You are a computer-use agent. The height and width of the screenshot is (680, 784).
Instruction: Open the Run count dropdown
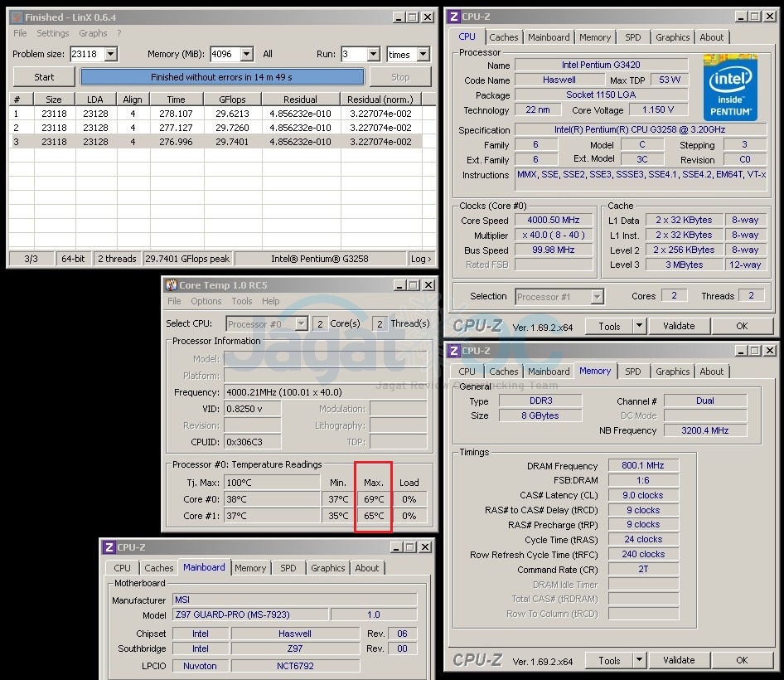tap(373, 55)
